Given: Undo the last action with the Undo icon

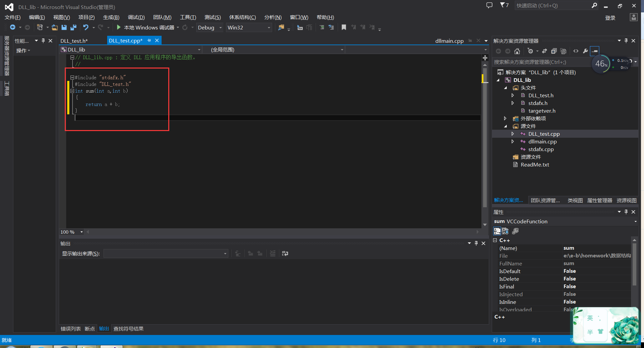Looking at the screenshot, I should (x=86, y=27).
